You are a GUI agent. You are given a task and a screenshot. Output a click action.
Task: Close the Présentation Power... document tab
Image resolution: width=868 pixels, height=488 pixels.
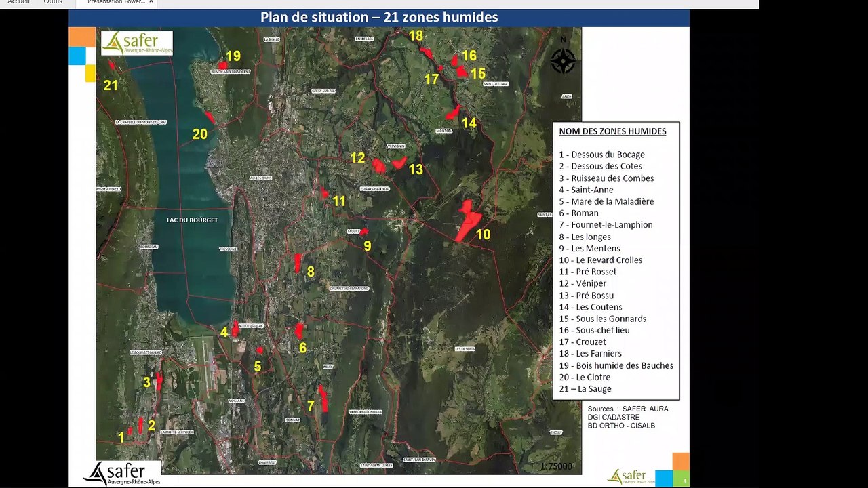[x=151, y=2]
